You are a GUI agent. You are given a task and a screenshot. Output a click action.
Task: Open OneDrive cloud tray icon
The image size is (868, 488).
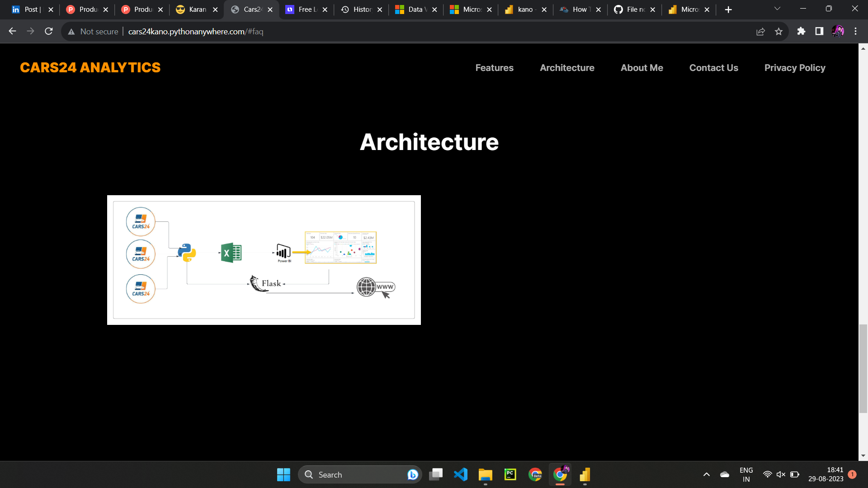tap(725, 474)
